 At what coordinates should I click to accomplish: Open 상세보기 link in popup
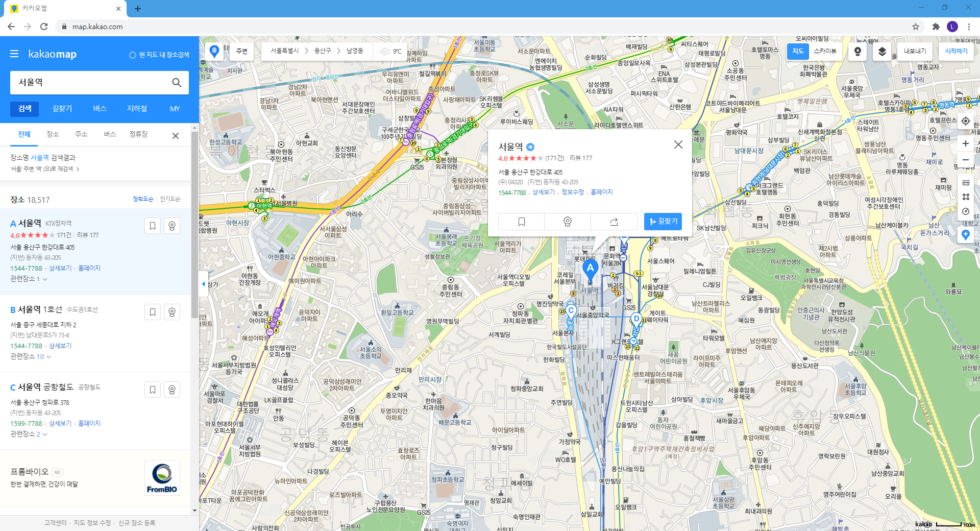pyautogui.click(x=544, y=192)
